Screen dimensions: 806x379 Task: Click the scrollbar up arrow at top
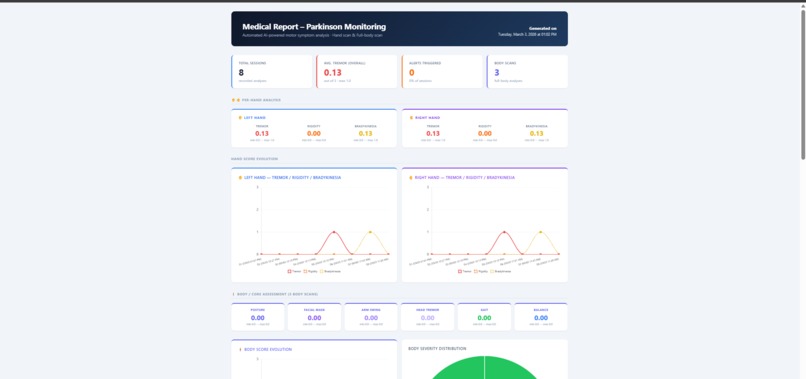[803, 5]
